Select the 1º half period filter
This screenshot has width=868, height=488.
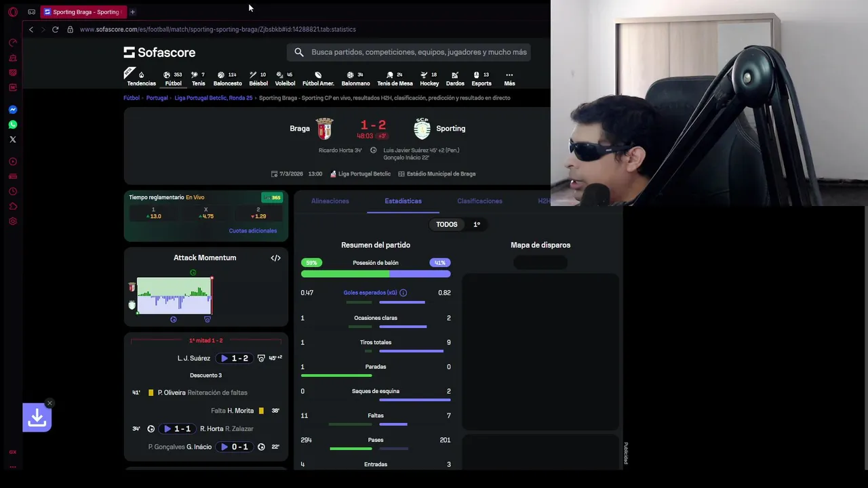click(x=477, y=224)
